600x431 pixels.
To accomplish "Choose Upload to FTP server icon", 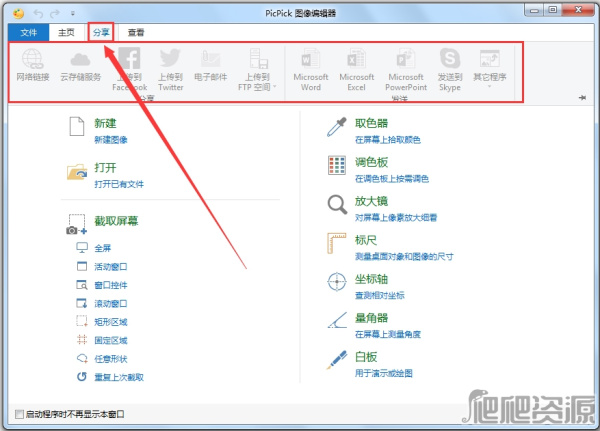I will point(258,59).
